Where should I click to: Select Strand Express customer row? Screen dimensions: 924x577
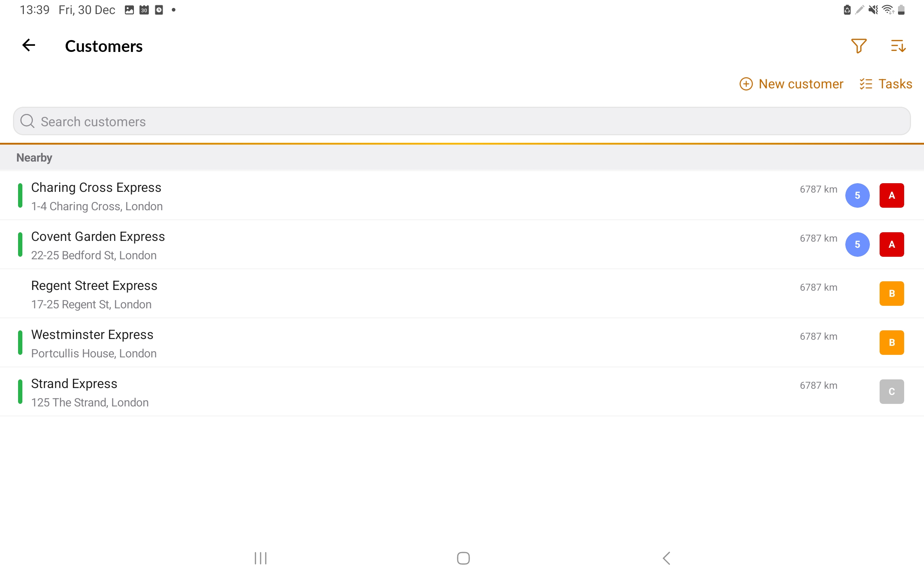pyautogui.click(x=462, y=392)
